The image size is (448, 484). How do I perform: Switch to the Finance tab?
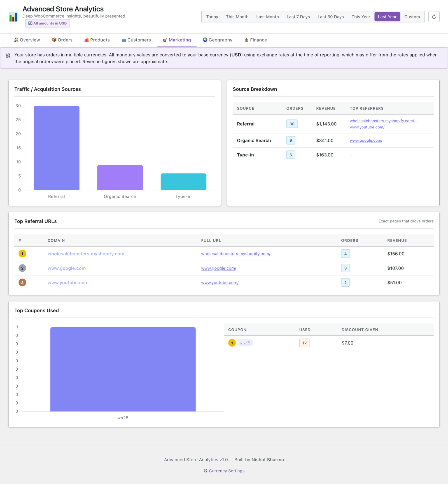tap(256, 40)
